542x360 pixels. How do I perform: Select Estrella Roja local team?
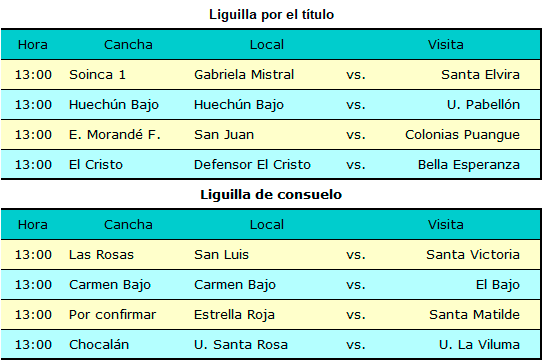(234, 315)
